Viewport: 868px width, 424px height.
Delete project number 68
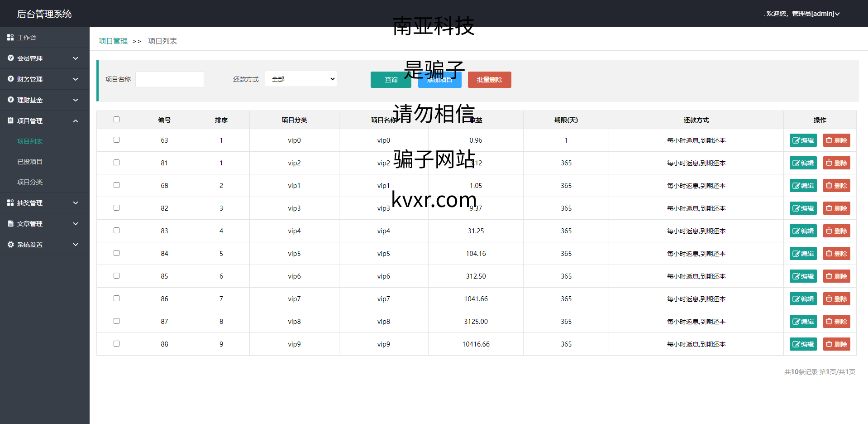pos(836,186)
